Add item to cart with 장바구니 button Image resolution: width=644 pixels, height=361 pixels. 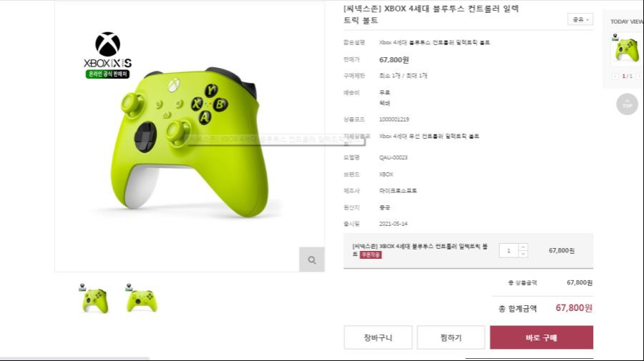click(x=378, y=337)
